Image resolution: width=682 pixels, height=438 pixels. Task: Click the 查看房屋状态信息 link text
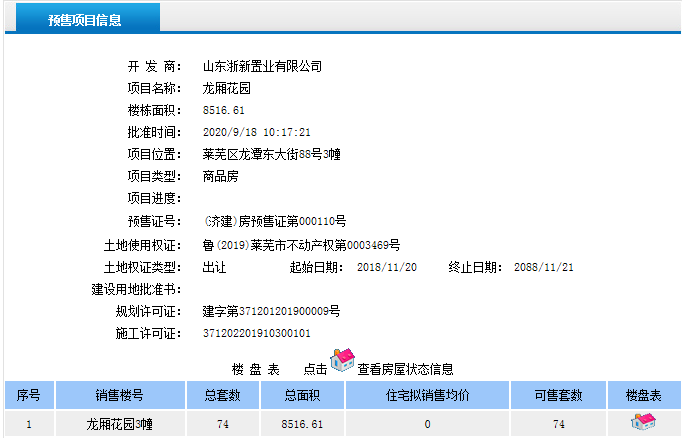[405, 368]
